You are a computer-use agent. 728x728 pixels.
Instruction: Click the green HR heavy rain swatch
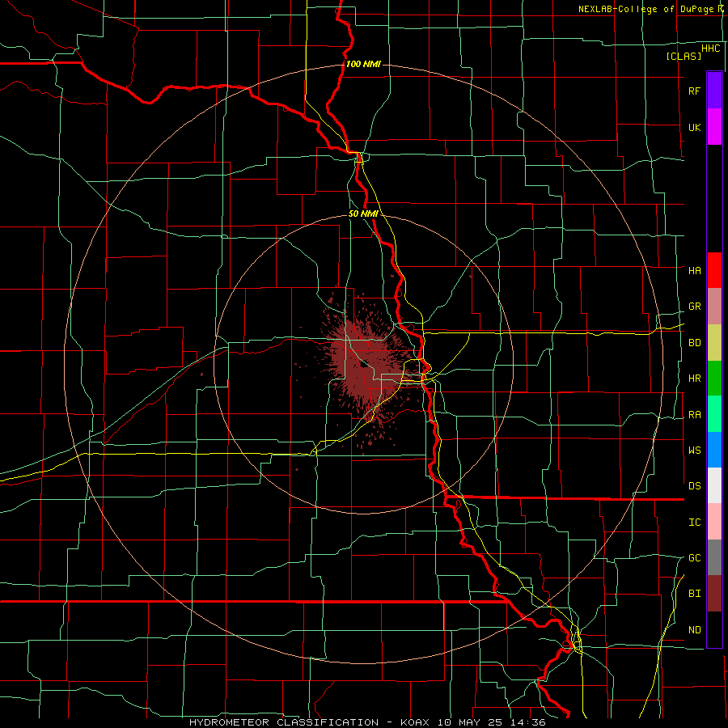pos(714,379)
